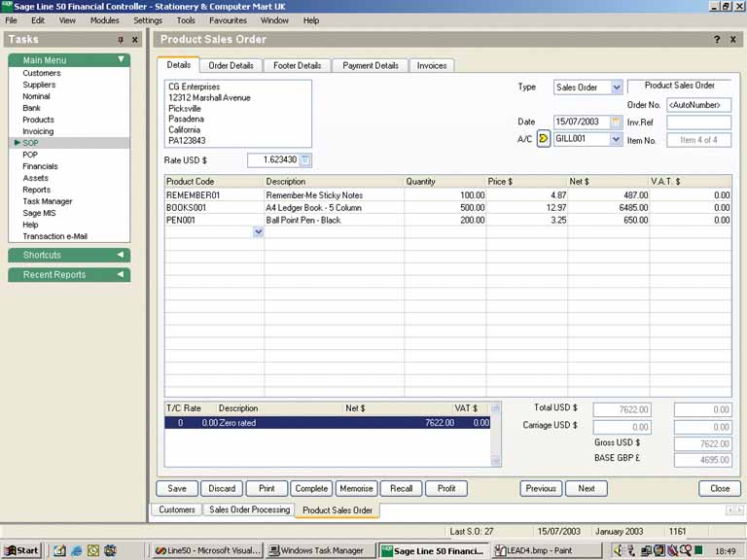Click the Close button at bottom right
The width and height of the screenshot is (747, 560).
pos(720,489)
